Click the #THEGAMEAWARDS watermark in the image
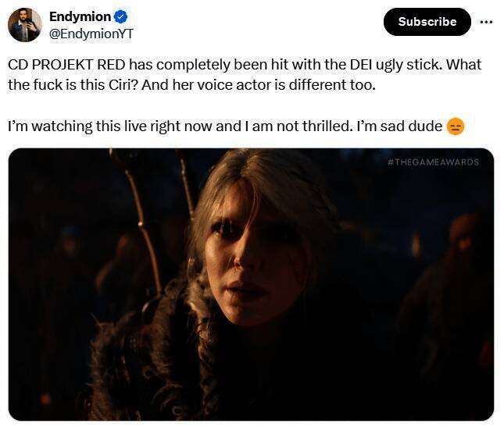The width and height of the screenshot is (504, 427). point(433,162)
